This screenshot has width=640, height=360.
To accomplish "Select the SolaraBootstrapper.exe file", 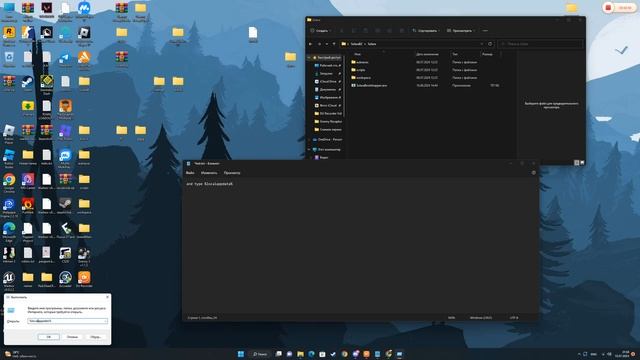I will tap(369, 85).
